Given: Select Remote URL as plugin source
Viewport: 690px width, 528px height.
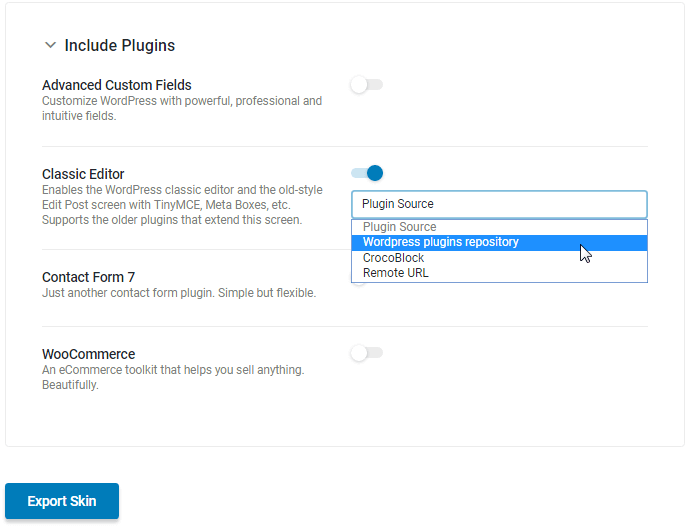Looking at the screenshot, I should [x=499, y=273].
